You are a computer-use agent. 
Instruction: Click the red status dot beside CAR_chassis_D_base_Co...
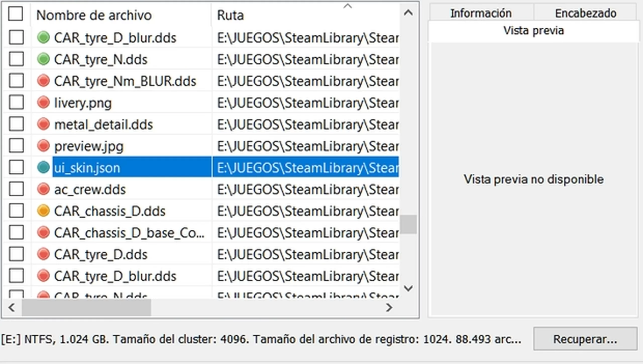[x=43, y=232]
